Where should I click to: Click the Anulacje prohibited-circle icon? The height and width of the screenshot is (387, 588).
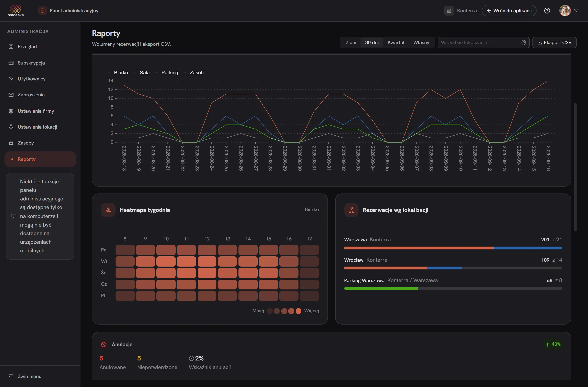(x=104, y=344)
